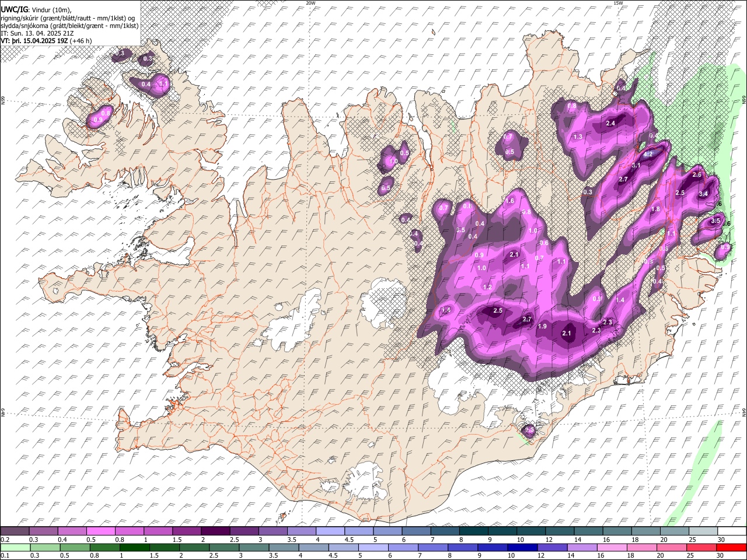The width and height of the screenshot is (747, 560).
Task: Click the 15W longitude label
Action: click(x=618, y=3)
